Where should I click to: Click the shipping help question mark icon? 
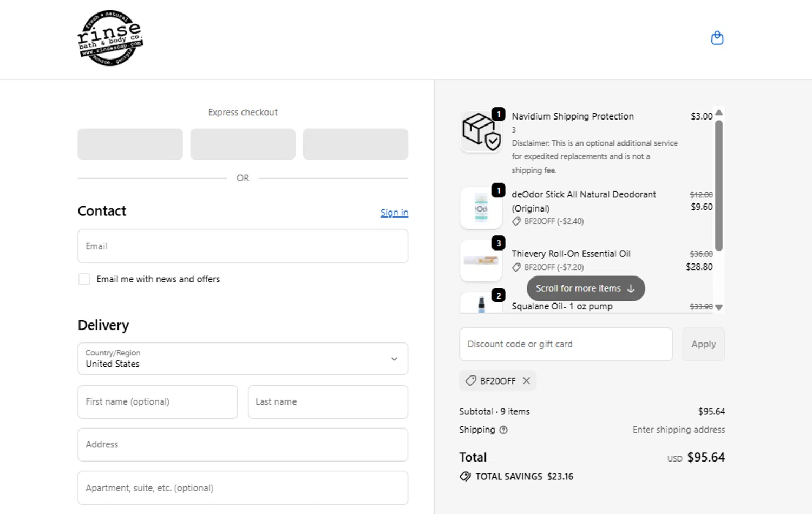tap(503, 430)
